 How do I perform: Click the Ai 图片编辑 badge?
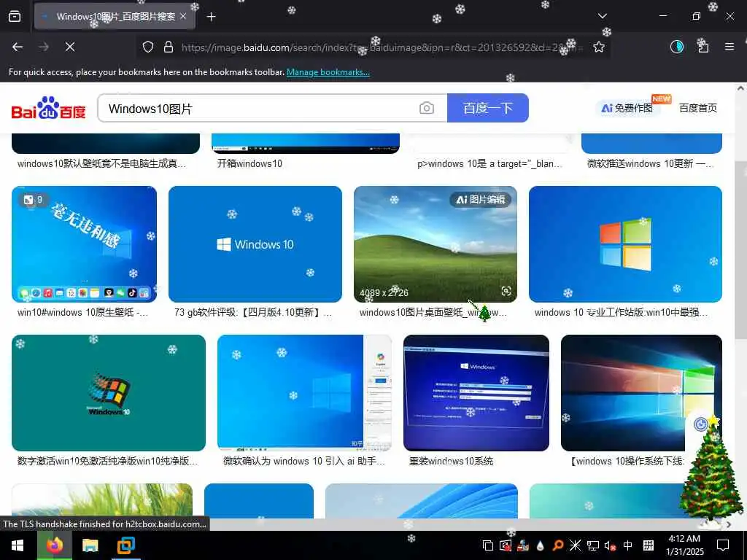click(480, 200)
